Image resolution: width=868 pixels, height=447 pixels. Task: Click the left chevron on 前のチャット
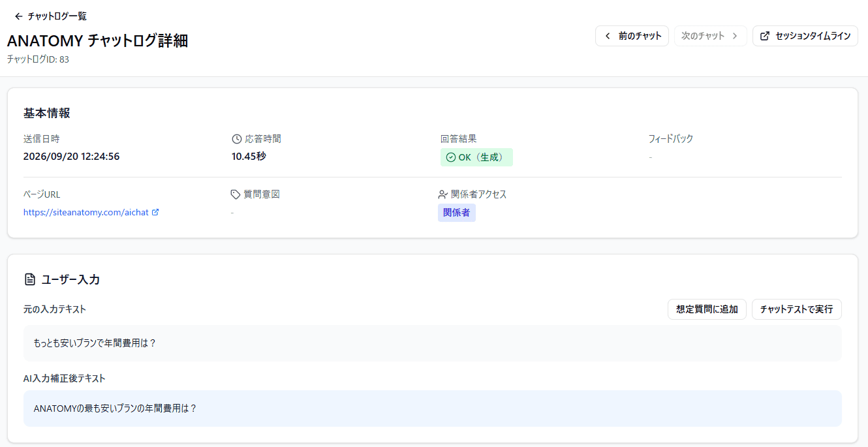click(x=608, y=36)
